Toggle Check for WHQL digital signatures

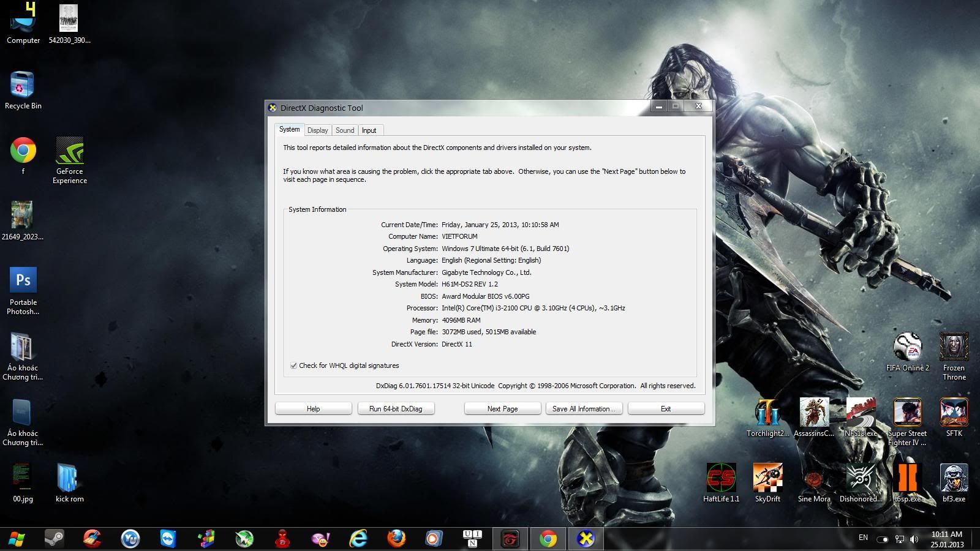[x=294, y=365]
